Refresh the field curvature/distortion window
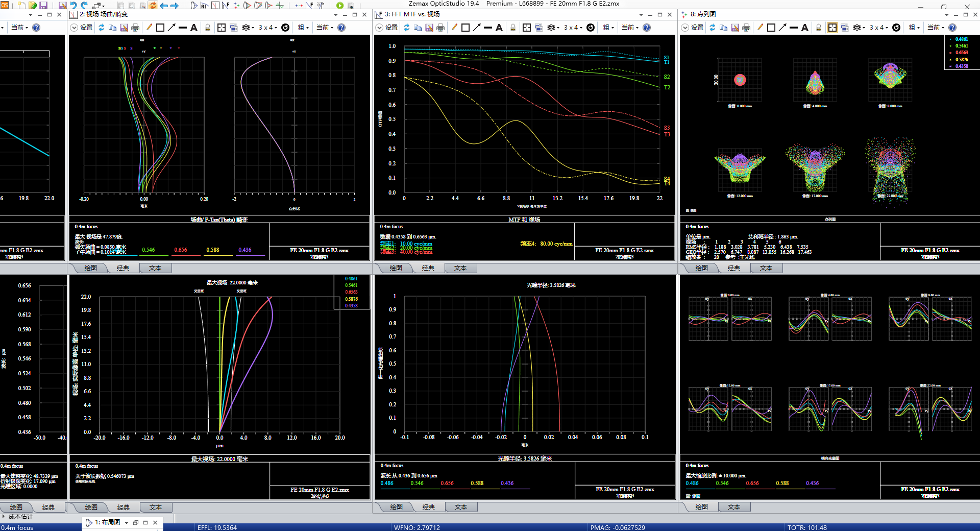The height and width of the screenshot is (531, 980). pos(102,28)
